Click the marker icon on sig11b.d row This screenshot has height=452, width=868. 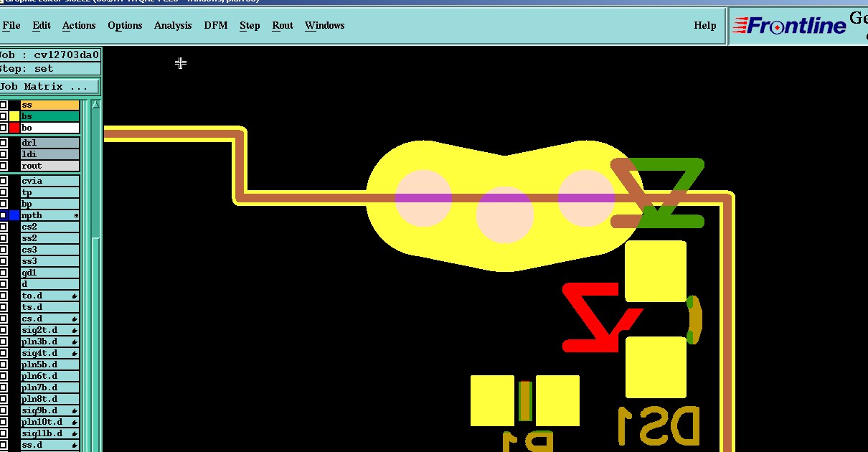pos(75,434)
